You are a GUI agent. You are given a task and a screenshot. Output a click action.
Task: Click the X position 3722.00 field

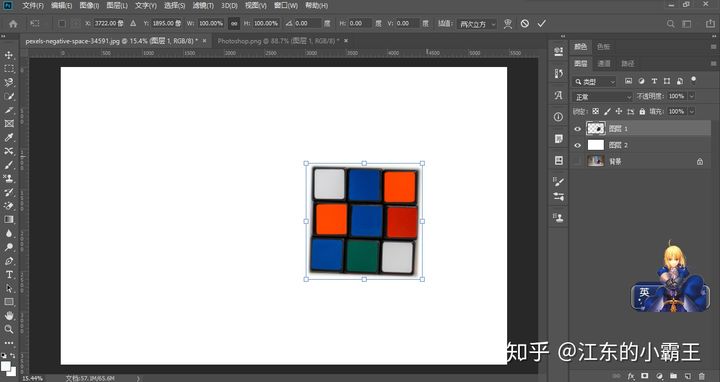click(x=108, y=23)
